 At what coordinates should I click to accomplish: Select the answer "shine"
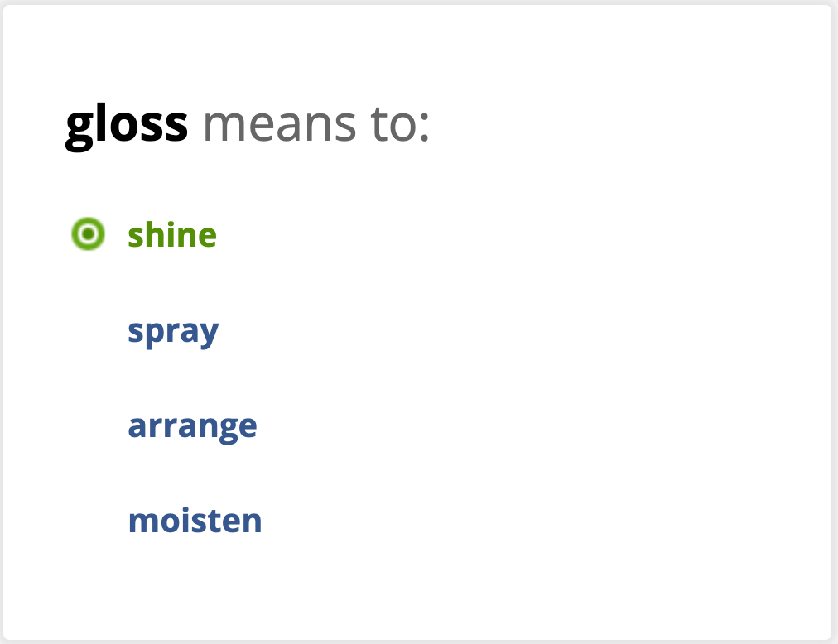[x=172, y=235]
